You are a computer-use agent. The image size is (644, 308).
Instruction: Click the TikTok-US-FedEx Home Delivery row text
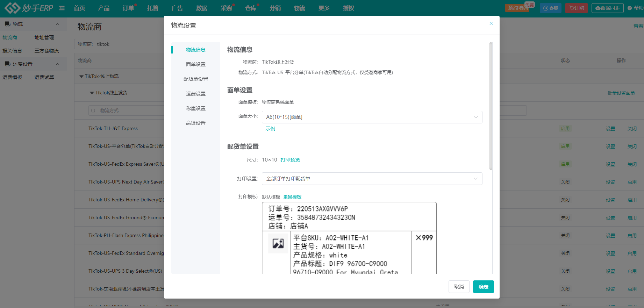(126, 200)
